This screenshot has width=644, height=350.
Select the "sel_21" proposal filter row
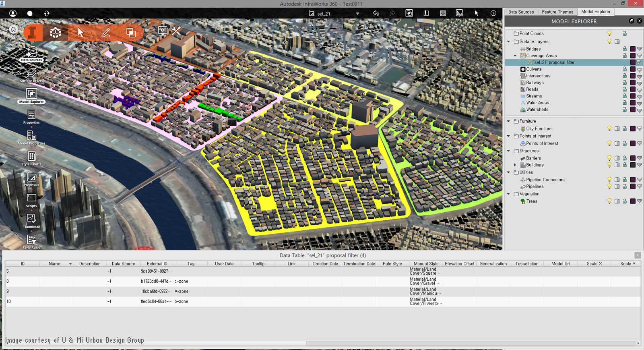pyautogui.click(x=574, y=62)
